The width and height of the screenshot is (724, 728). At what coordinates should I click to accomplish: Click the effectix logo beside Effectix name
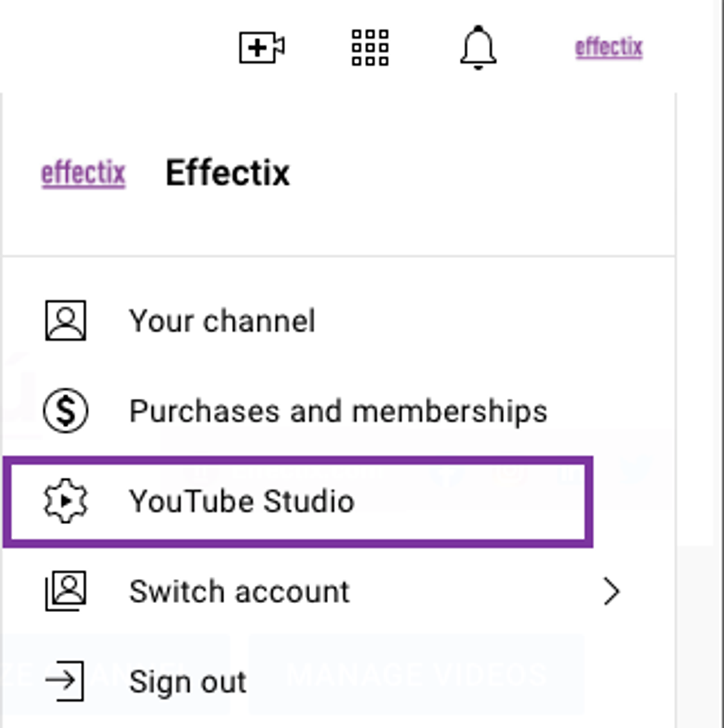coord(83,174)
